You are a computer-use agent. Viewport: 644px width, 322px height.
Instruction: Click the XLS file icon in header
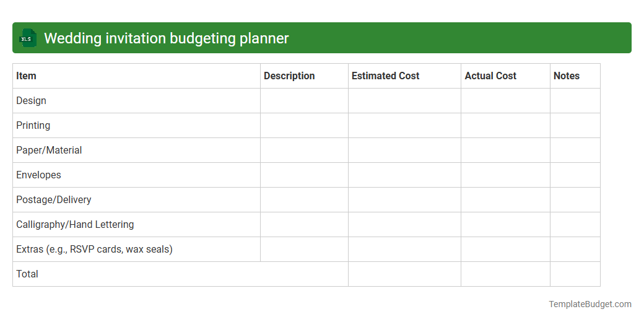28,38
